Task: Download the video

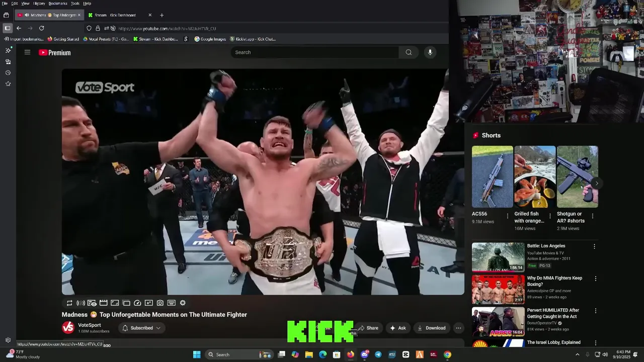Action: (431, 328)
